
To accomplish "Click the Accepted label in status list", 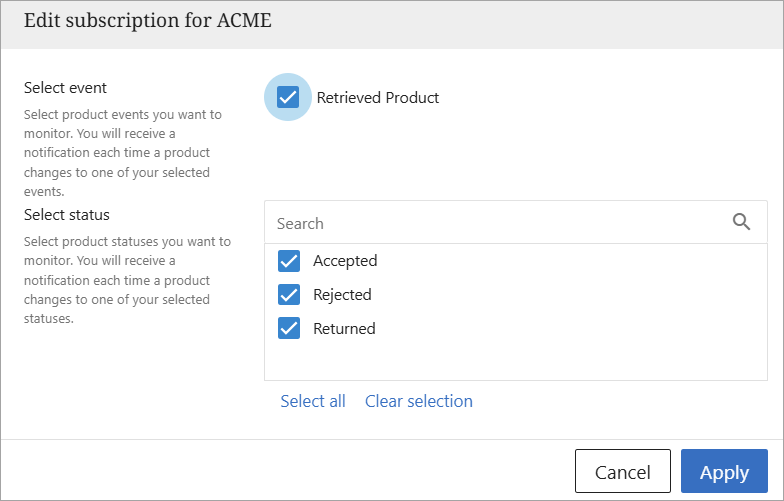I will (345, 261).
